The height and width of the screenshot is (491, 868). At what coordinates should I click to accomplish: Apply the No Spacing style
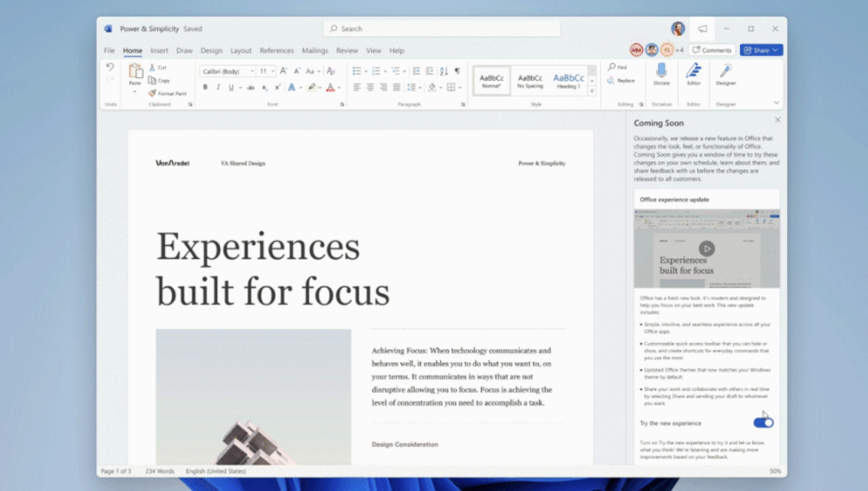(530, 81)
